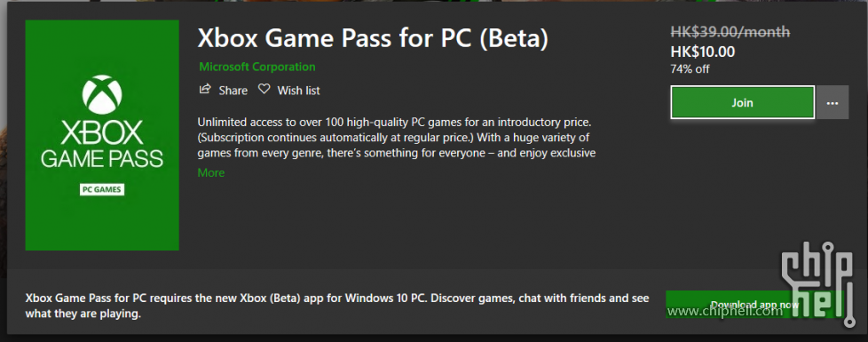868x342 pixels.
Task: Open the three-dots more options button
Action: (x=832, y=102)
